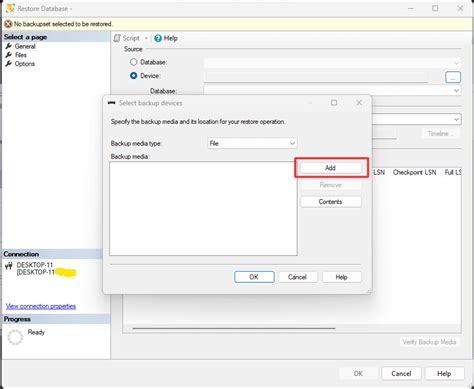Minimize the Restore Database window
Screen dimensions: 474x389
(411, 8)
